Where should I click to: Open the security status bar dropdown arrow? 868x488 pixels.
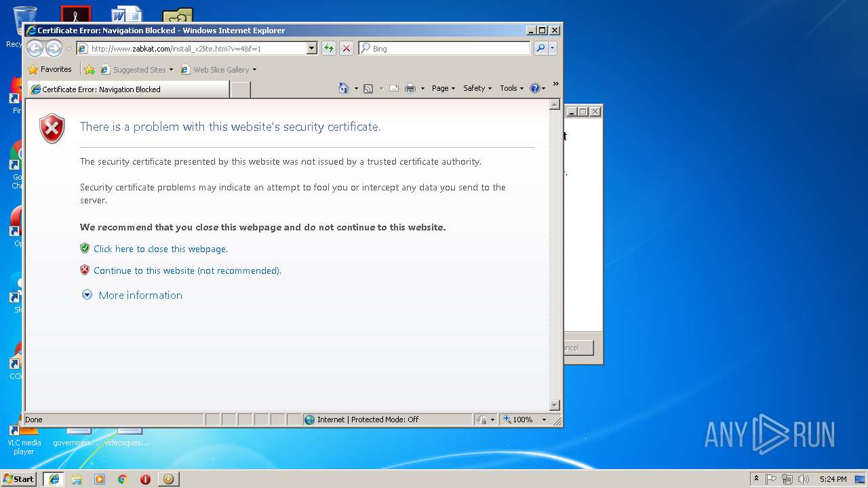click(492, 420)
